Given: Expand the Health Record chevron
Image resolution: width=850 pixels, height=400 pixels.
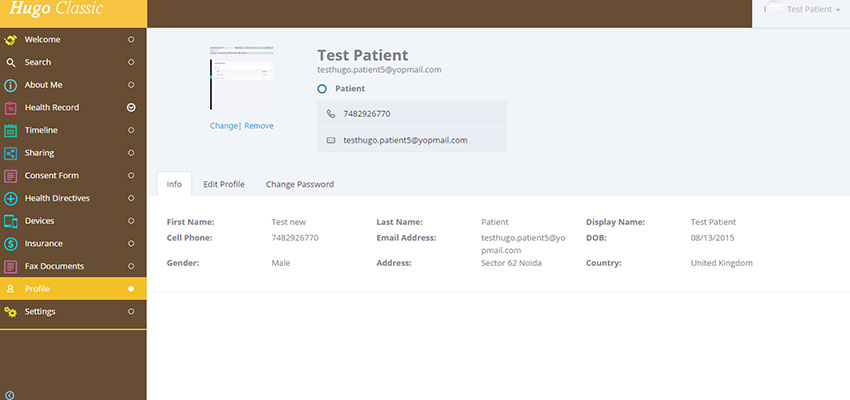Looking at the screenshot, I should [x=131, y=107].
